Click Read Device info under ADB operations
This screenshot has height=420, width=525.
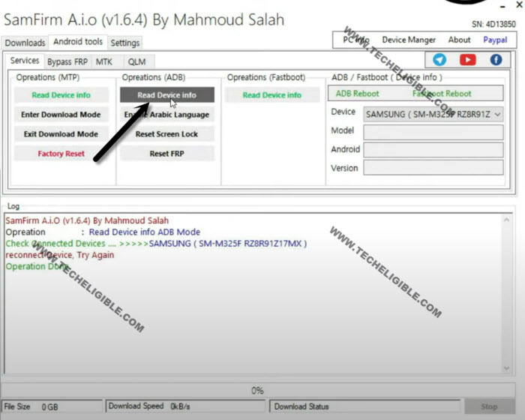[167, 95]
